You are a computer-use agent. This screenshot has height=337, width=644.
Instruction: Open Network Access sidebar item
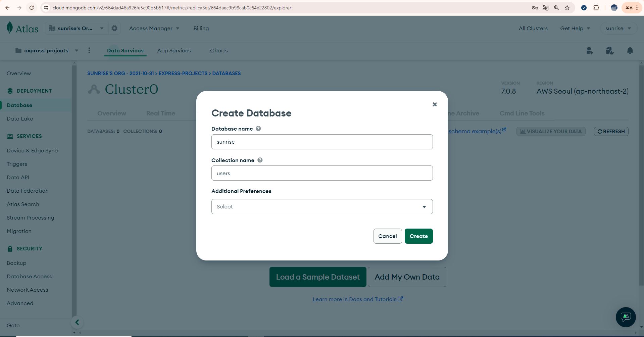pos(27,290)
